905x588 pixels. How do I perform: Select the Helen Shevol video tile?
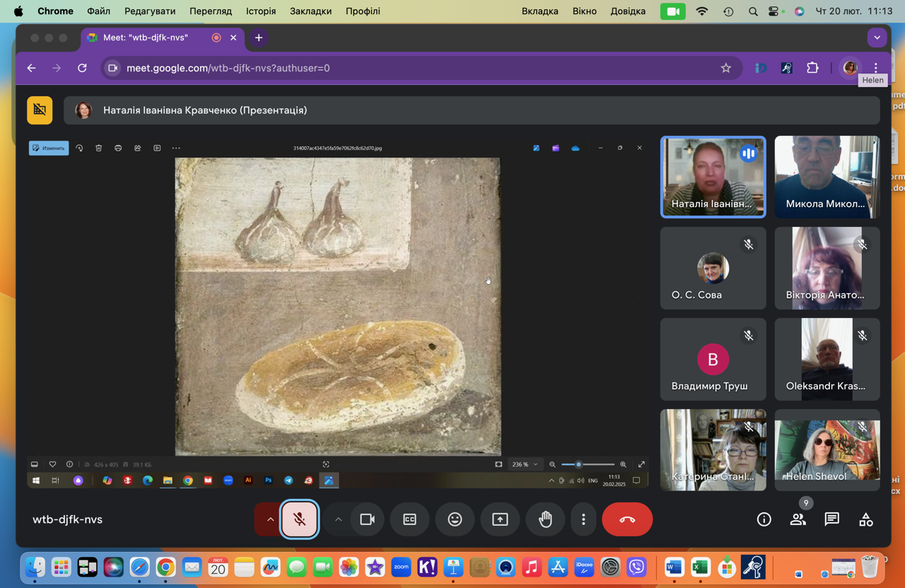pyautogui.click(x=827, y=450)
